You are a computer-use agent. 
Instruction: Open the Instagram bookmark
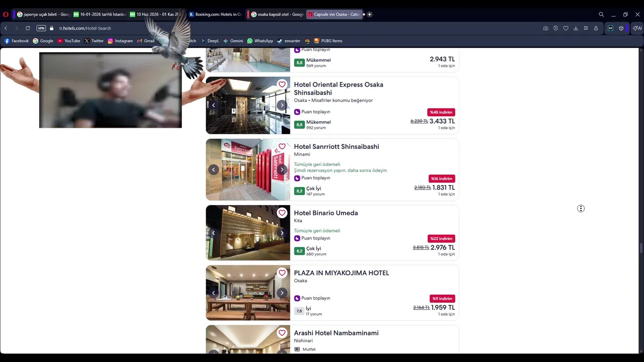120,41
